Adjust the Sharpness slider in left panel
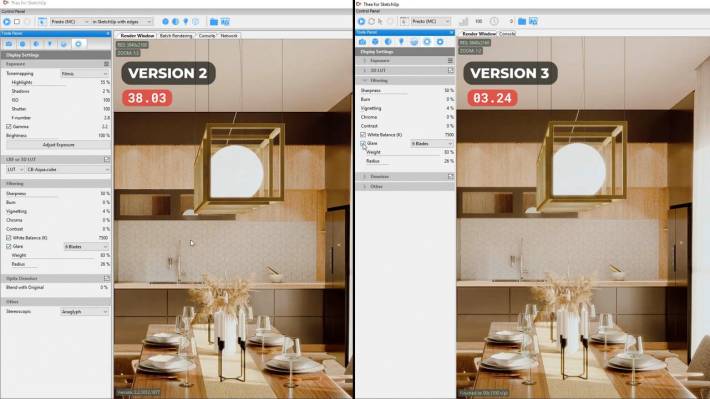This screenshot has width=710, height=399. (x=32, y=197)
